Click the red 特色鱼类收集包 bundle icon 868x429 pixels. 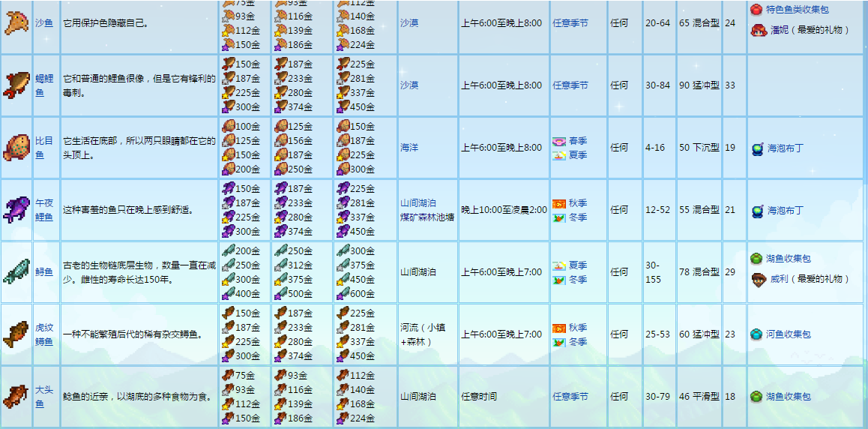click(x=756, y=10)
